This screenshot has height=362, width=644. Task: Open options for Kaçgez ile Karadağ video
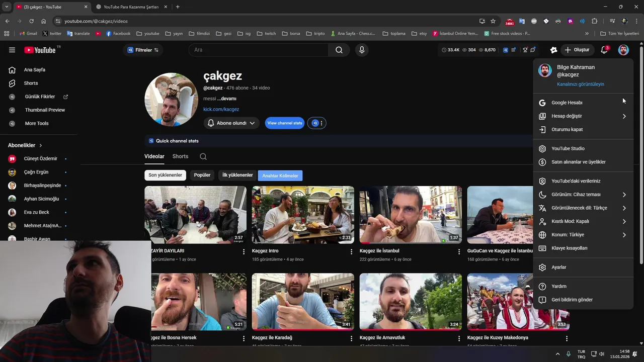[351, 338]
